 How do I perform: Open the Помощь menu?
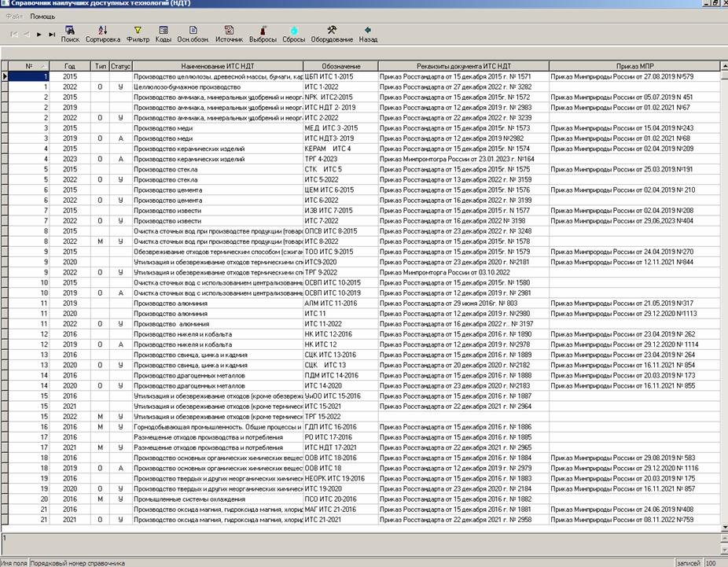(x=42, y=16)
